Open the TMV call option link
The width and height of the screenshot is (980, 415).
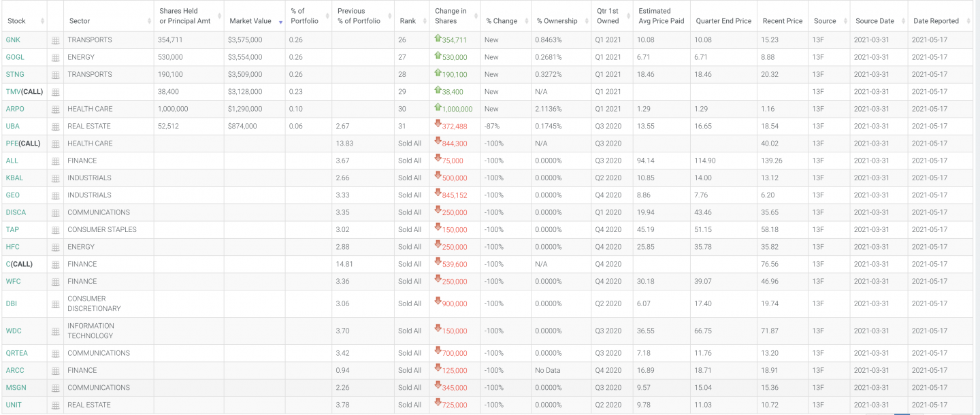(24, 92)
